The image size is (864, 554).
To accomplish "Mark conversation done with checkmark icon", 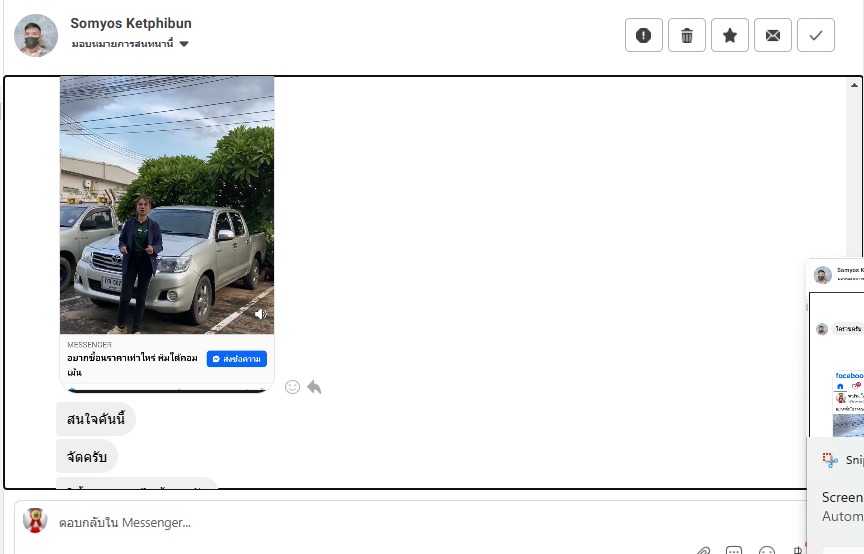I will click(816, 35).
